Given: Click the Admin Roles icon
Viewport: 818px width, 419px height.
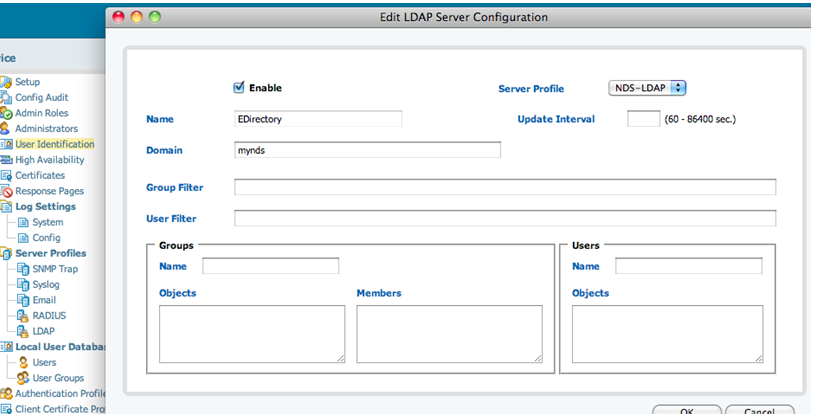Looking at the screenshot, I should pyautogui.click(x=6, y=113).
